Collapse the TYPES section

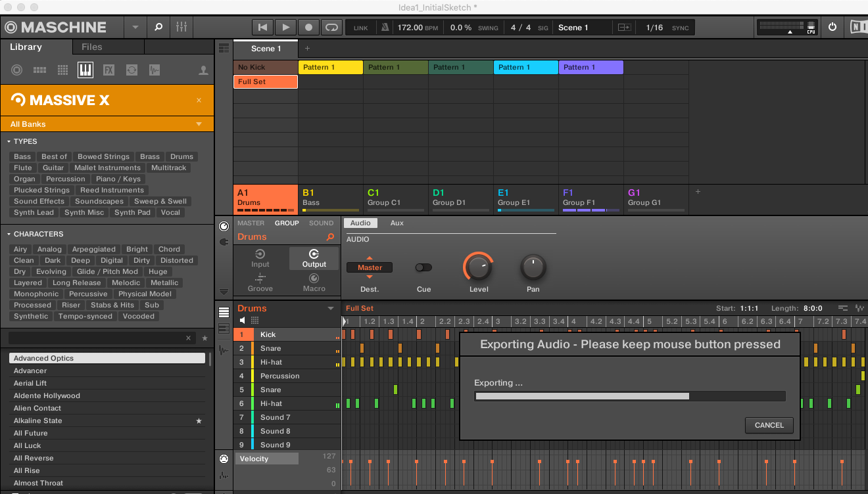tap(9, 141)
